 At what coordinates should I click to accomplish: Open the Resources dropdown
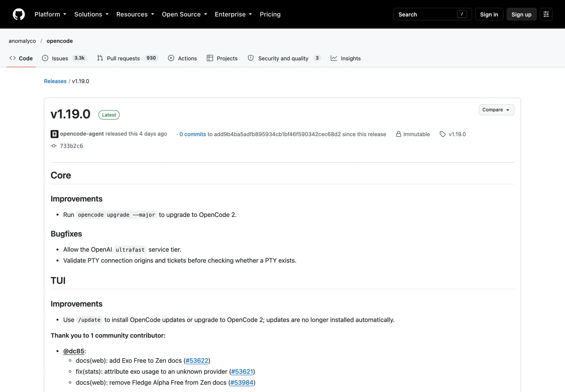coord(135,14)
